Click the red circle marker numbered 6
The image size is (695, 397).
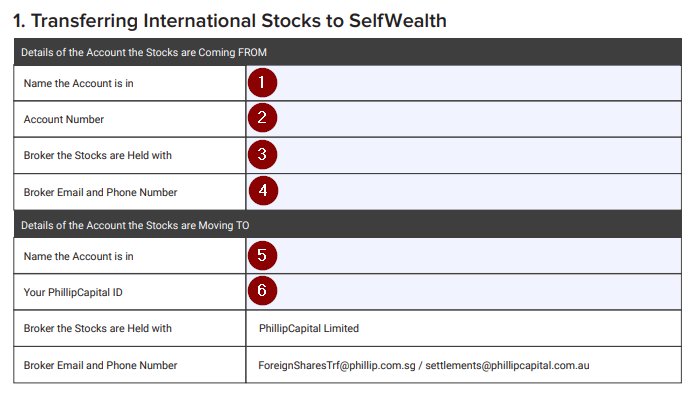[x=262, y=291]
